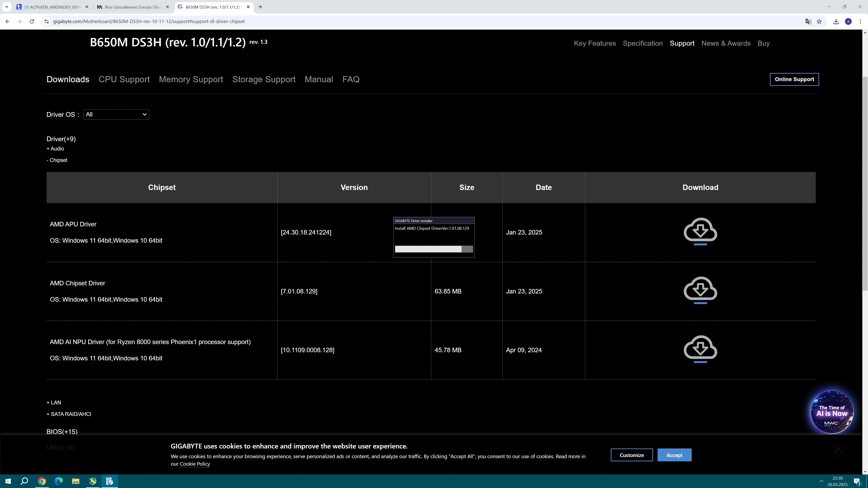The image size is (868, 488).
Task: Customize cookie preferences
Action: [632, 455]
